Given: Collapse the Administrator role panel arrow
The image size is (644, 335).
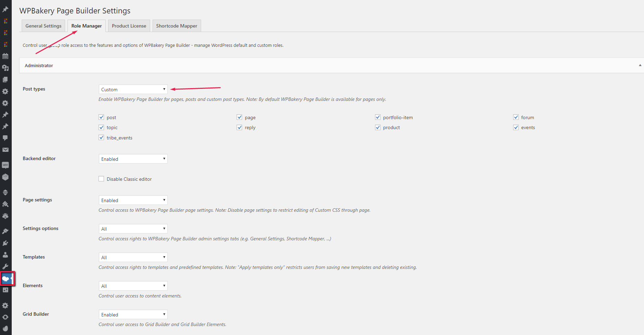Looking at the screenshot, I should click(x=640, y=65).
